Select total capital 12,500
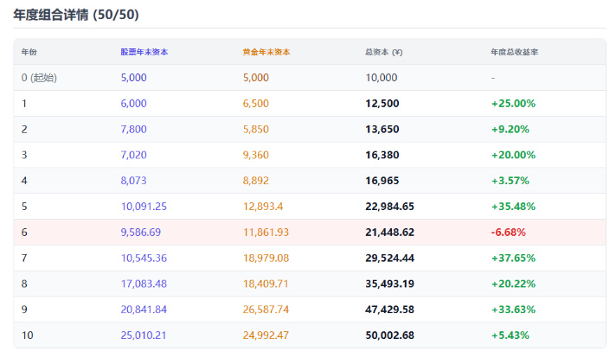Viewport: 616px width, 364px height. [382, 103]
